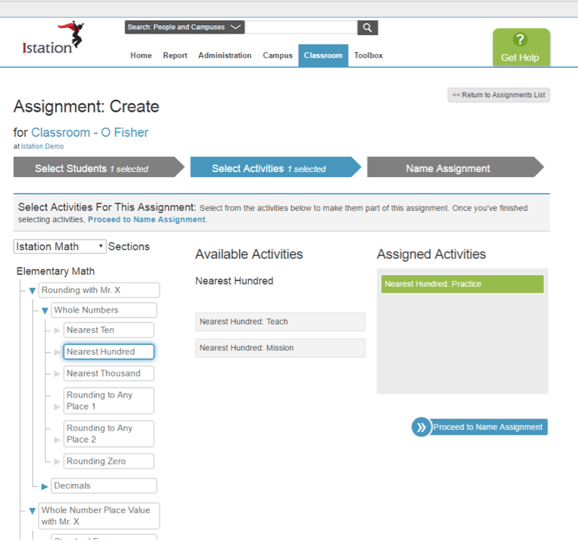This screenshot has height=541, width=578.
Task: Select Nearest Thousand tree item
Action: point(108,373)
